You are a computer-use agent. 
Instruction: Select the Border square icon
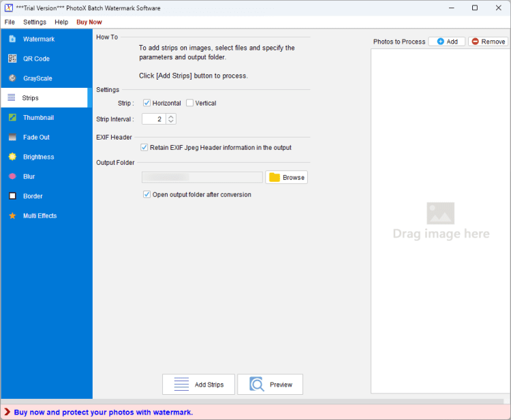tap(12, 196)
